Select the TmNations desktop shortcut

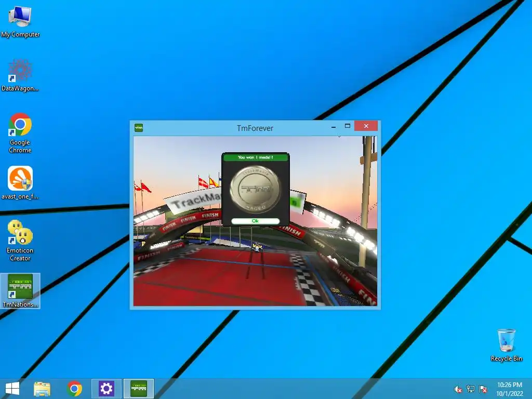[20, 291]
